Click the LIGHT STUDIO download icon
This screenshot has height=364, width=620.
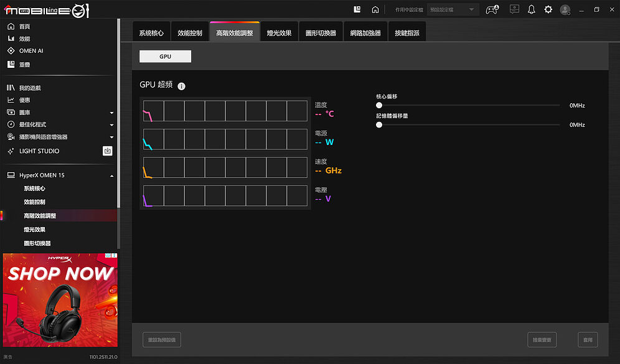(x=108, y=151)
